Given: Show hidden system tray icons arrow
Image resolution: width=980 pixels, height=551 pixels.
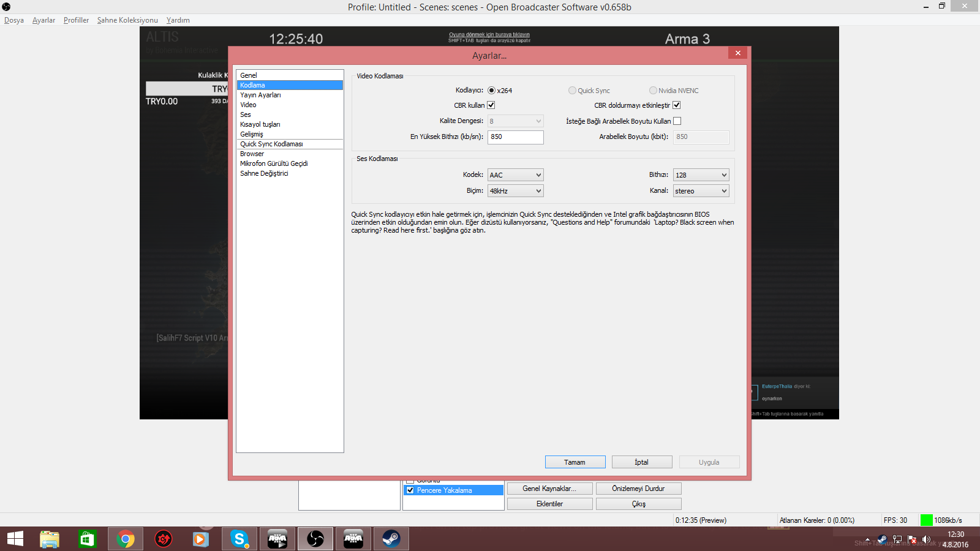Looking at the screenshot, I should (x=867, y=539).
